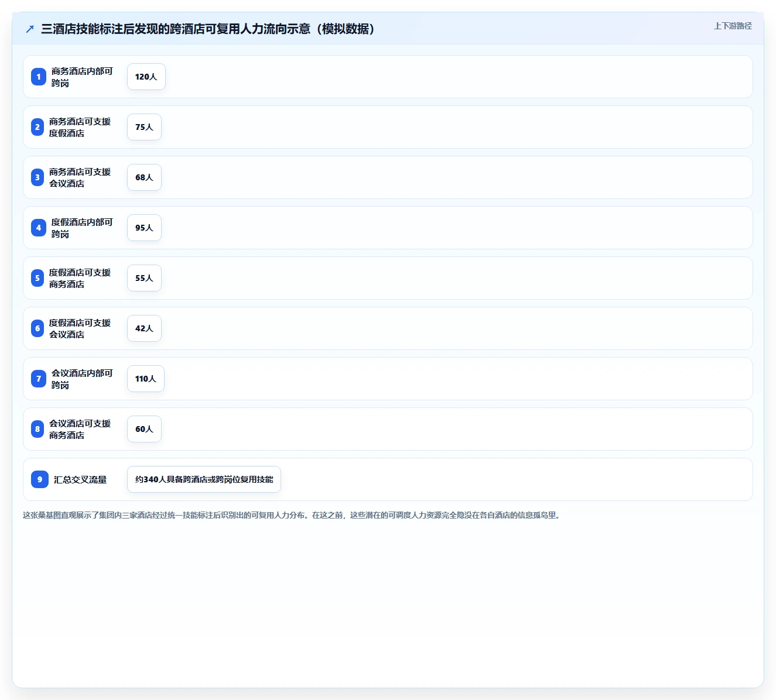Click the footnote starting 这张桑基图直观展示了
Screen dimensions: 776x700
(292, 515)
